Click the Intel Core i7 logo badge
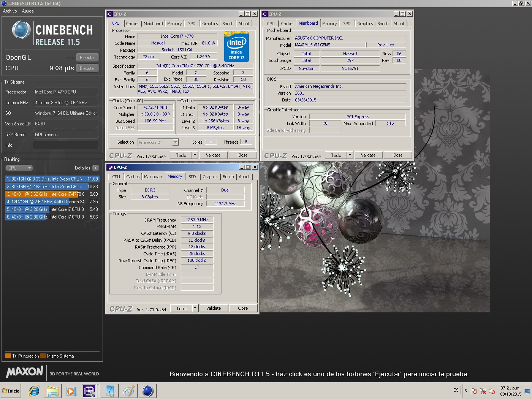This screenshot has width=532, height=399. tap(236, 47)
